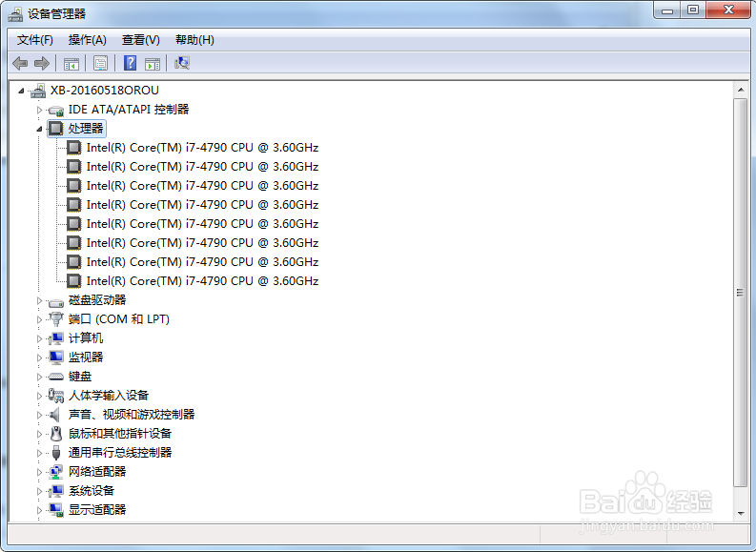Click the 通用串行总线控制器 USB icon
Image resolution: width=756 pixels, height=552 pixels.
click(56, 453)
